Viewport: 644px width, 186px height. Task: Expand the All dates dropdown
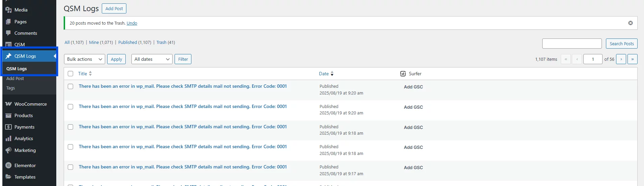[x=152, y=59]
